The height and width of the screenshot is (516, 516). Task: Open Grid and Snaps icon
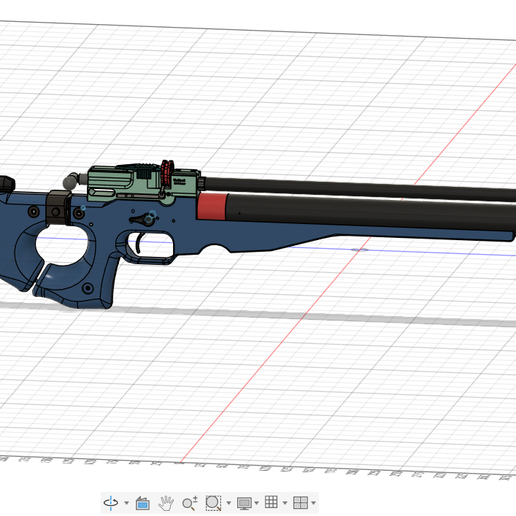271,502
